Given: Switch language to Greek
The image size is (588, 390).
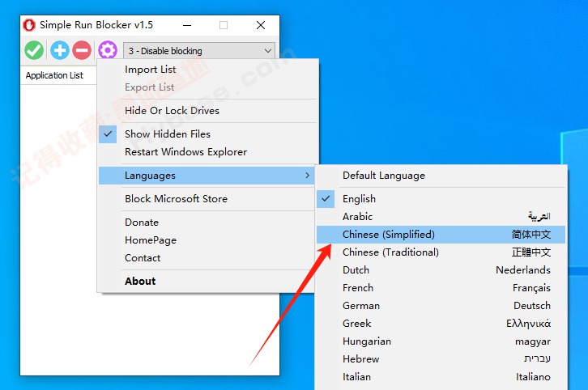Looking at the screenshot, I should [x=441, y=324].
